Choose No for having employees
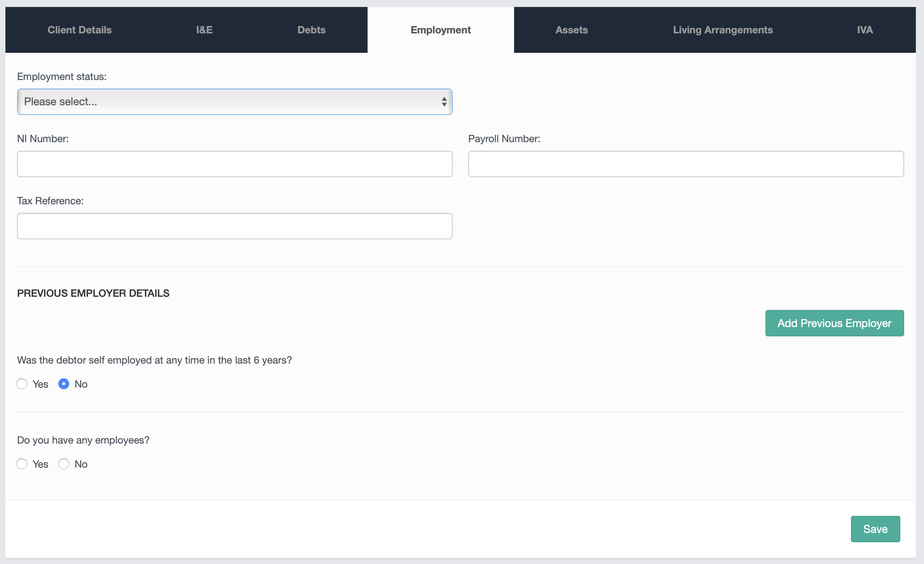This screenshot has height=564, width=924. (x=64, y=464)
